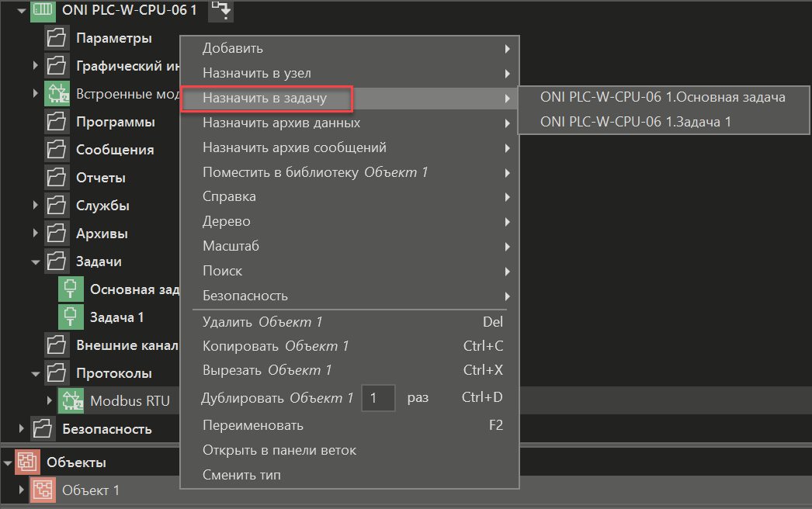Expand the Встроенные модули tree node

click(x=35, y=94)
